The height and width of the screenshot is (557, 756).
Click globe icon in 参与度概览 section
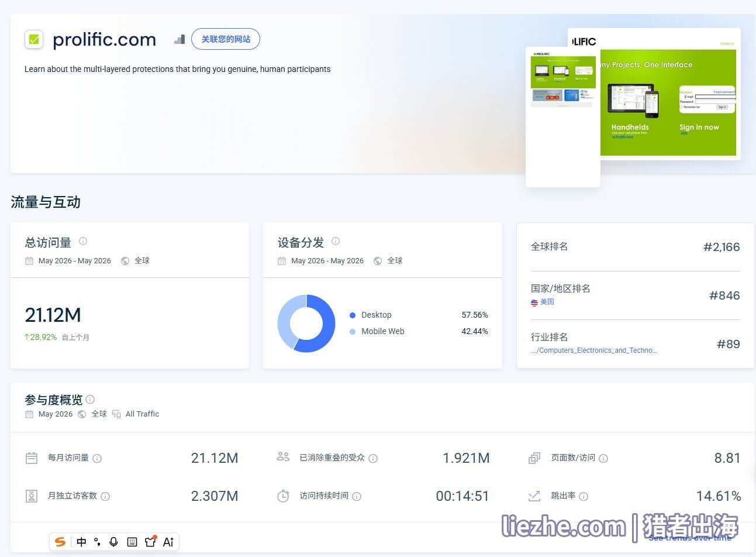tap(82, 414)
